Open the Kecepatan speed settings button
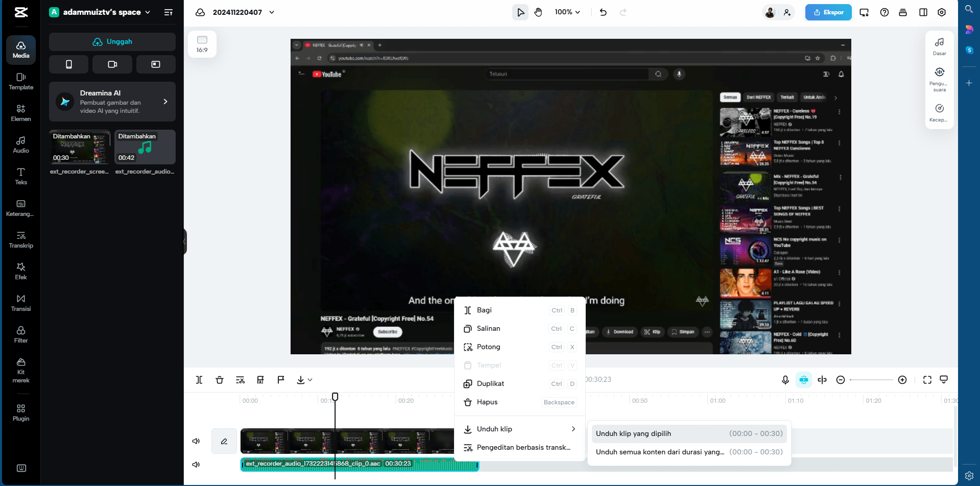This screenshot has width=980, height=486. pos(940,113)
